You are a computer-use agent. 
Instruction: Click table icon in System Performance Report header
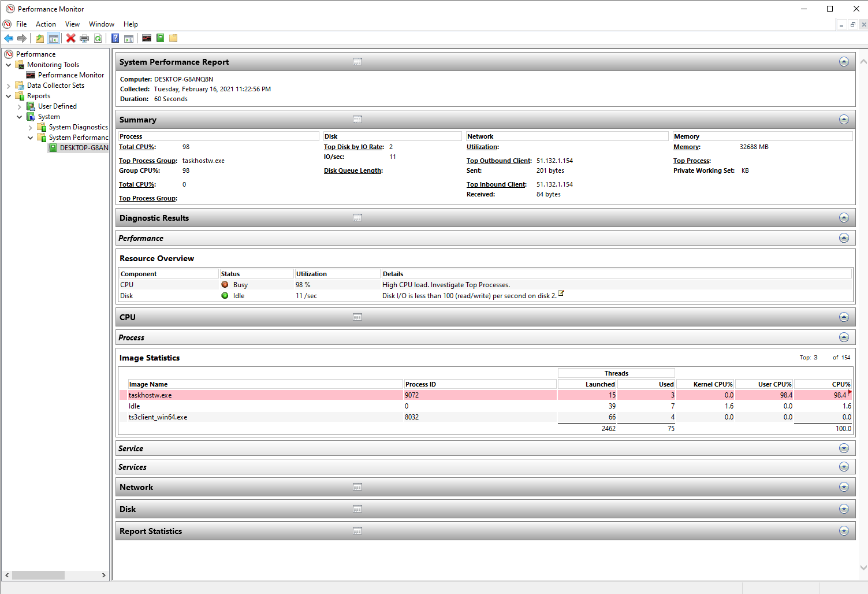pos(357,62)
